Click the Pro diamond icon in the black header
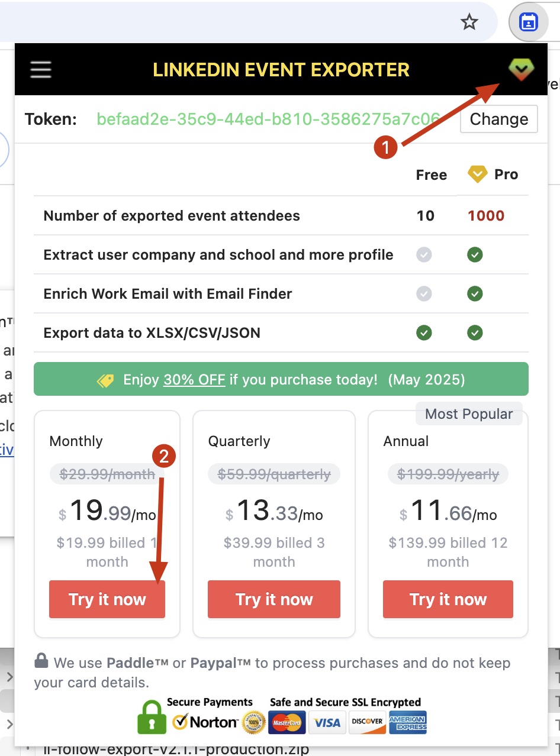560x756 pixels. tap(522, 69)
